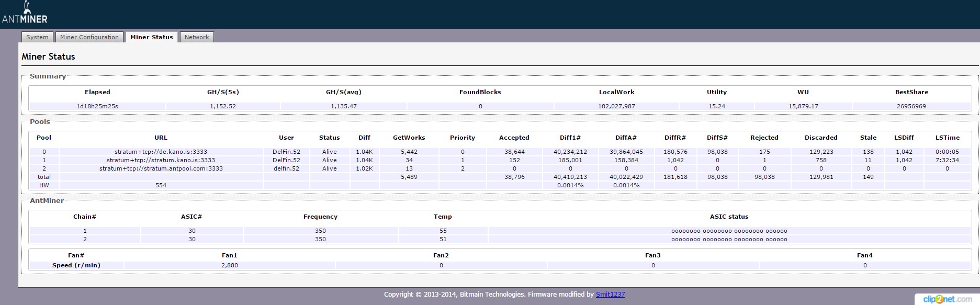Open the System tab

[37, 37]
